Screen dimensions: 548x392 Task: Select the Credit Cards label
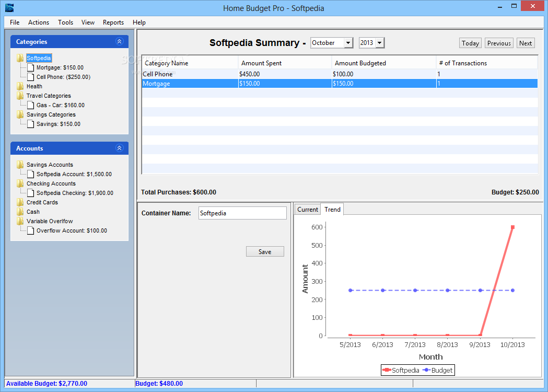(42, 202)
